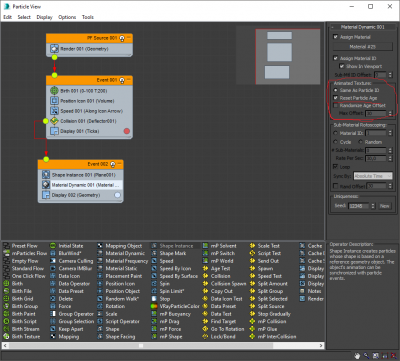Select the Same As Particle ID radio button
The width and height of the screenshot is (400, 361).
335,90
